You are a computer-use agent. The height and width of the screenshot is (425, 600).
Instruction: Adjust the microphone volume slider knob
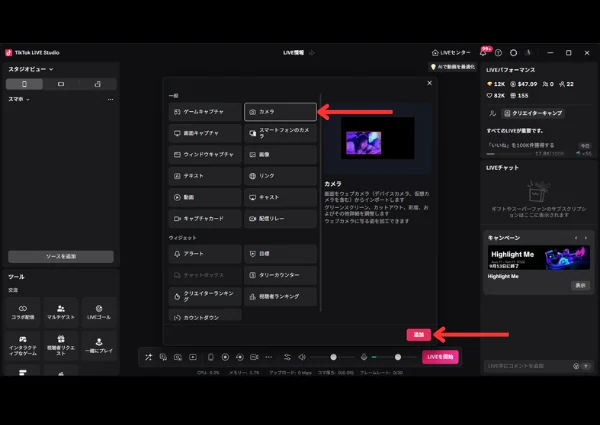(x=398, y=357)
